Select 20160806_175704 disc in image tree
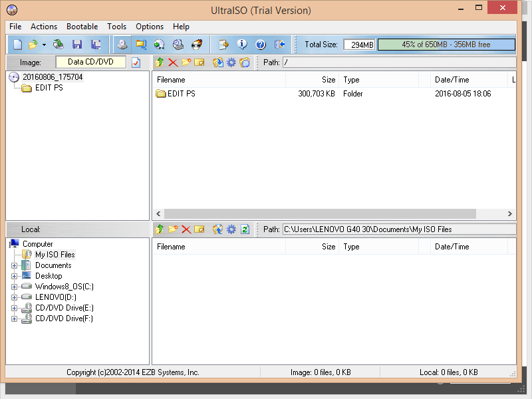 tap(53, 77)
